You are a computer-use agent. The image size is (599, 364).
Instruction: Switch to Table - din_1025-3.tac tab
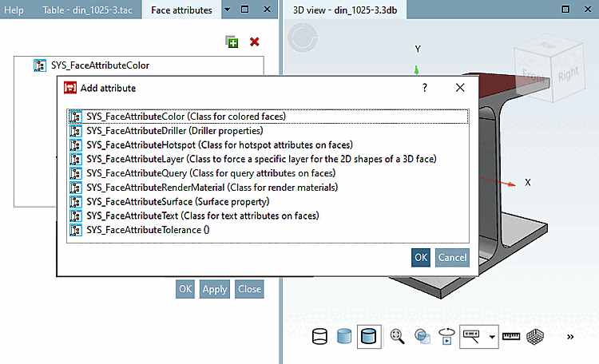(88, 10)
